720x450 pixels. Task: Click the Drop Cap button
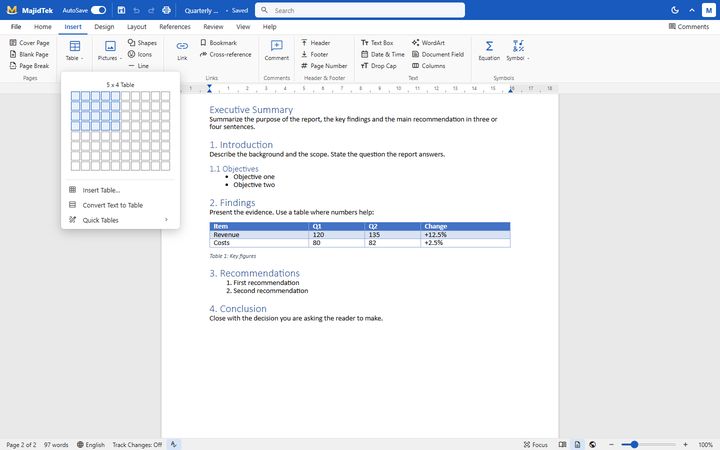(378, 66)
